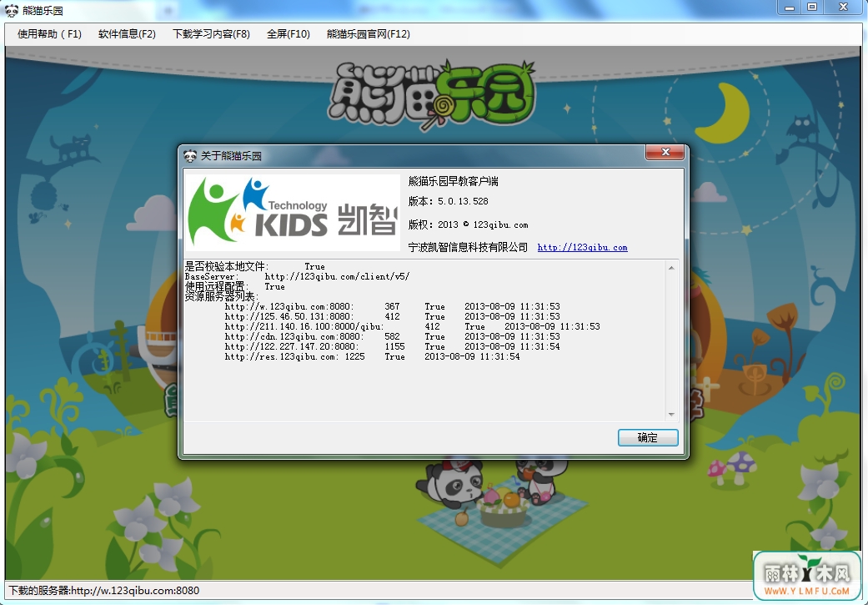
Task: Click copyright text 2013 © 123qibu.com
Action: click(x=483, y=224)
